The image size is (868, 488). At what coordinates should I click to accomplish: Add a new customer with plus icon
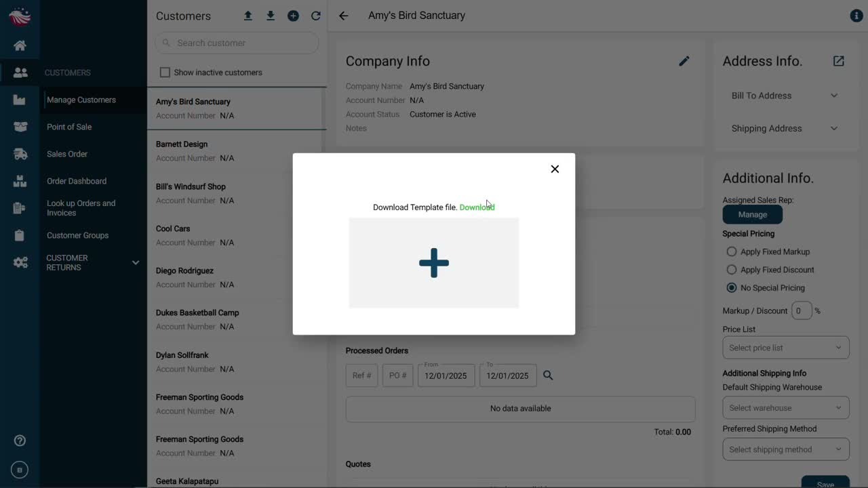coord(293,16)
